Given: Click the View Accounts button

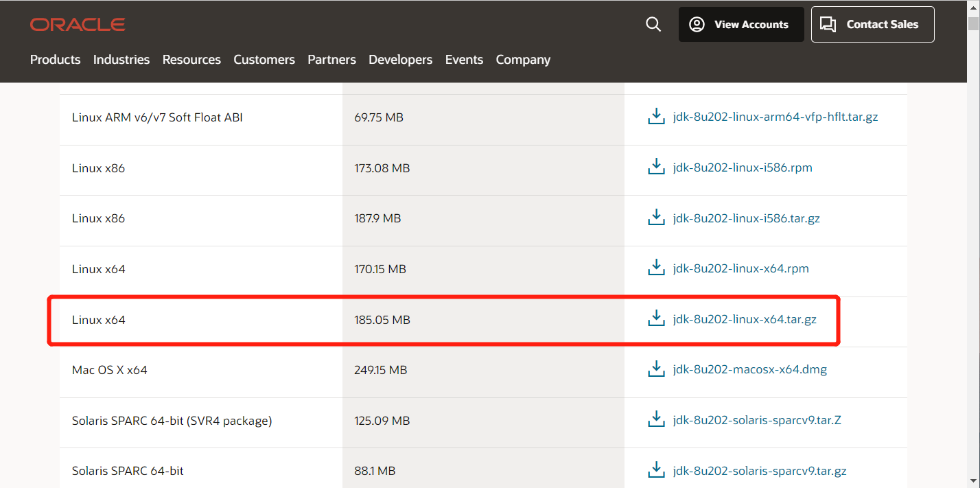Looking at the screenshot, I should click(x=741, y=25).
